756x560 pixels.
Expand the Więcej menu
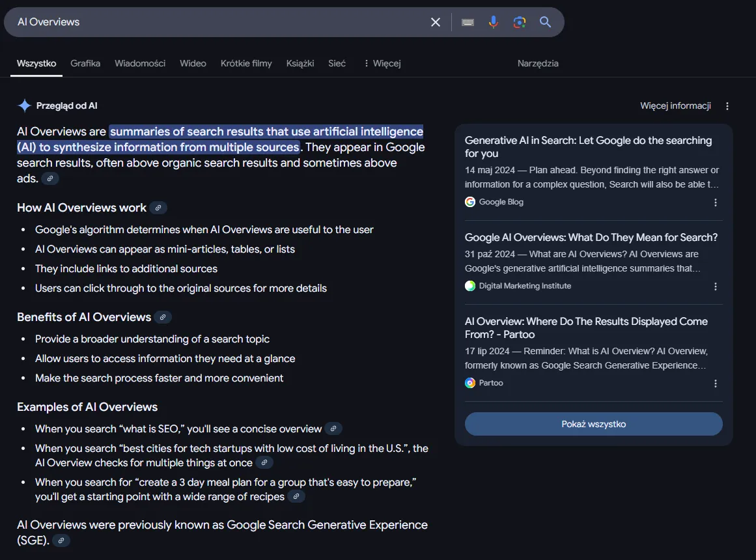[x=383, y=64]
